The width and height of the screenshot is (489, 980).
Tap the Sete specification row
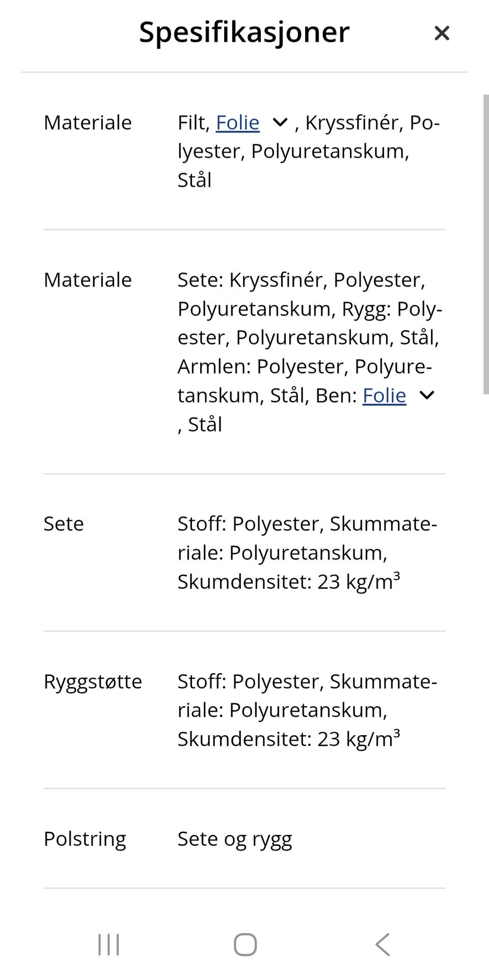point(64,523)
